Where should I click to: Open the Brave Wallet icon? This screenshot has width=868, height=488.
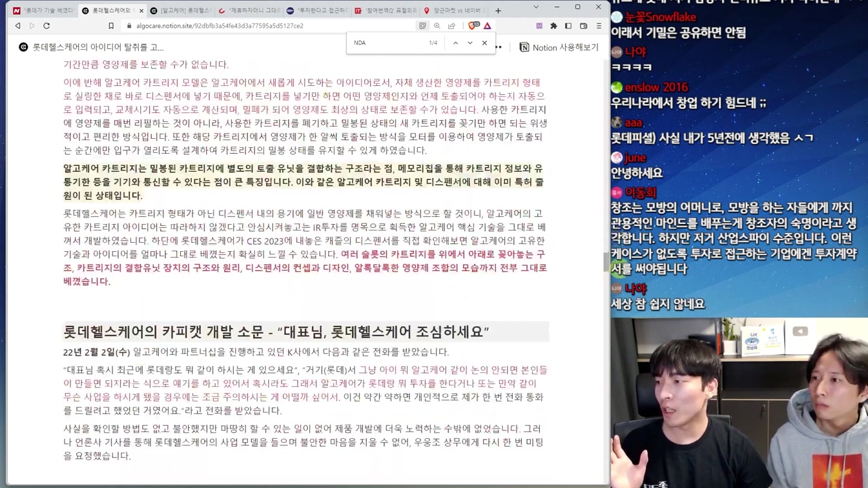(584, 26)
